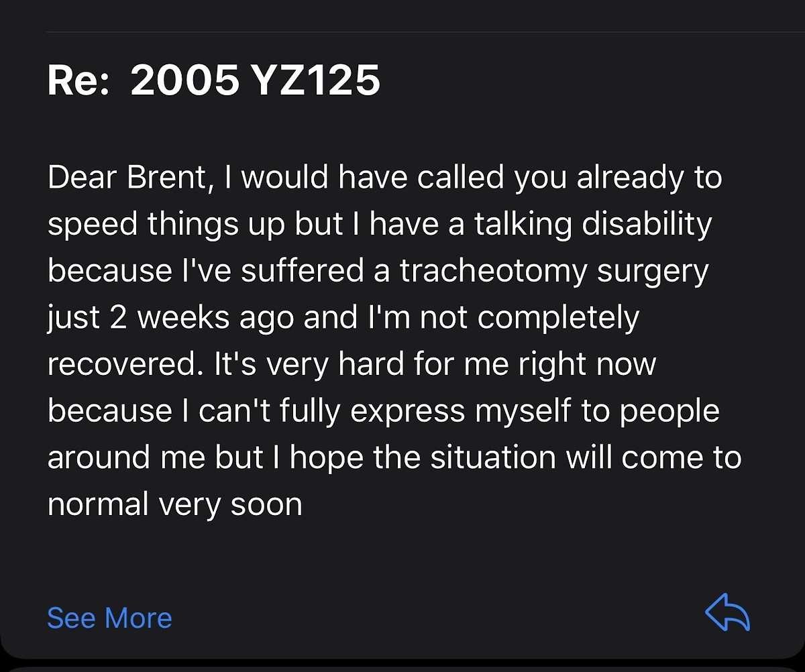The width and height of the screenshot is (805, 672).
Task: Click the closing words normal very soon
Action: tap(175, 504)
